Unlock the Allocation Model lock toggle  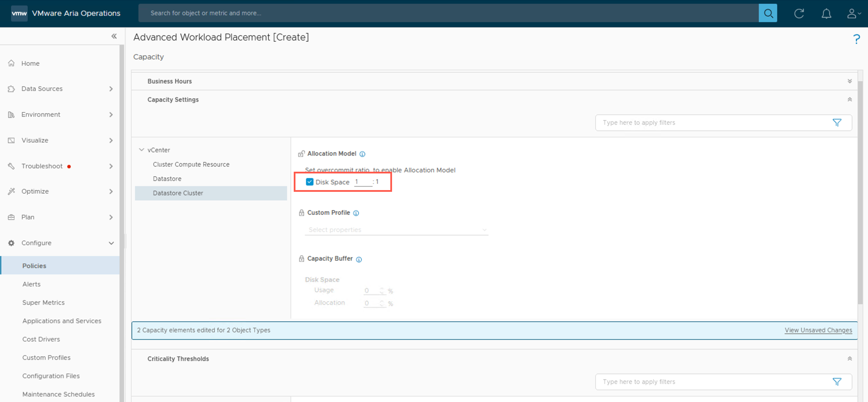click(301, 154)
